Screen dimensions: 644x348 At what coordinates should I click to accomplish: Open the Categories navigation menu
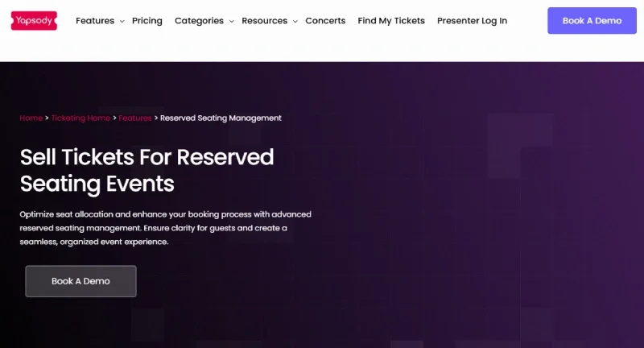(199, 21)
